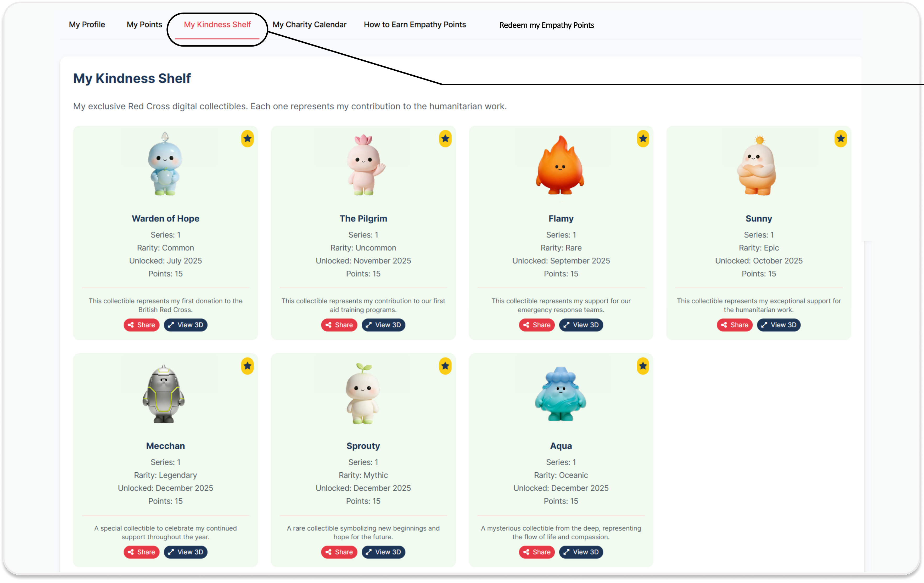The height and width of the screenshot is (583, 924).
Task: Share the Mecchan collectible
Action: (x=141, y=552)
